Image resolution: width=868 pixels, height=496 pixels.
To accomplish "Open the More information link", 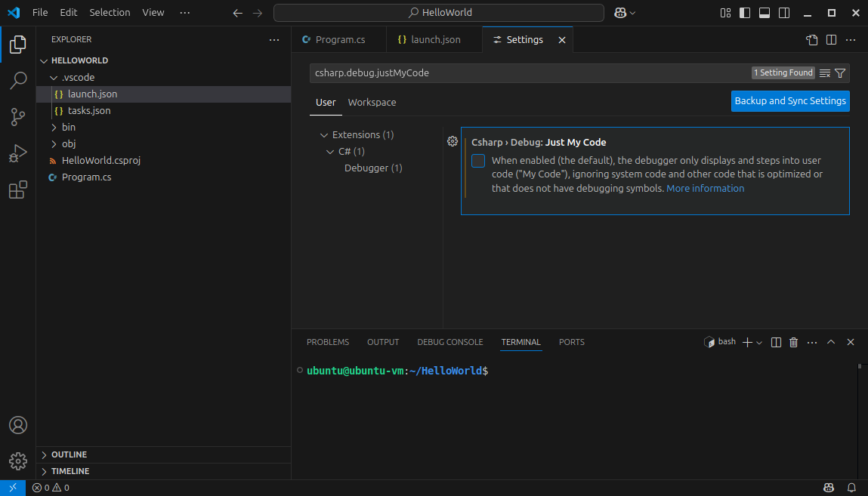I will click(x=705, y=189).
